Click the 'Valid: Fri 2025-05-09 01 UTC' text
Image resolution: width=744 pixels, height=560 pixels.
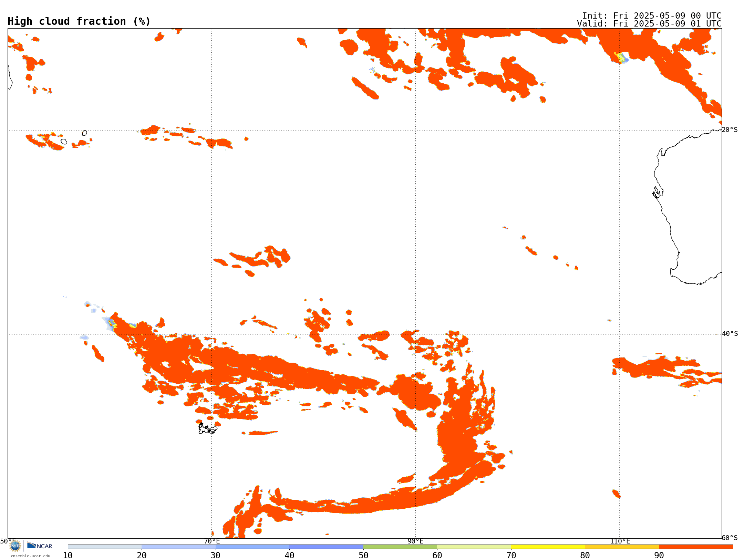649,24
